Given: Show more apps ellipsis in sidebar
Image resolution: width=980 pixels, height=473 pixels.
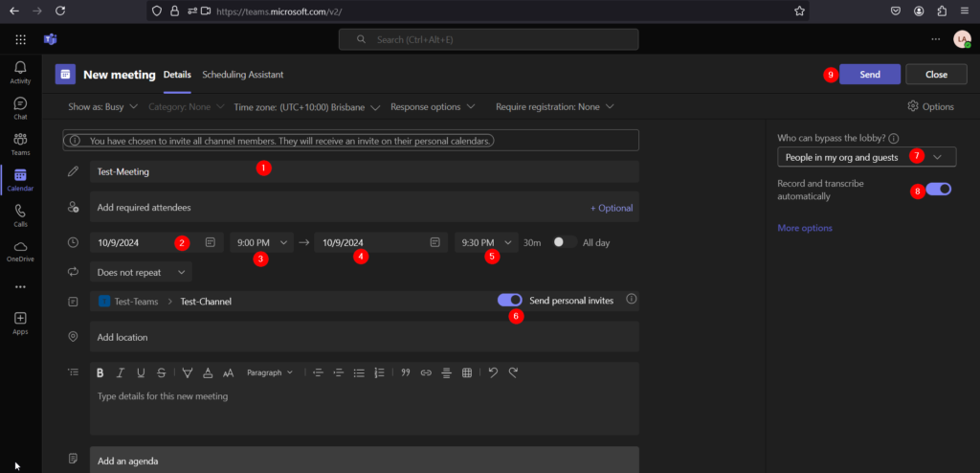Looking at the screenshot, I should coord(20,287).
